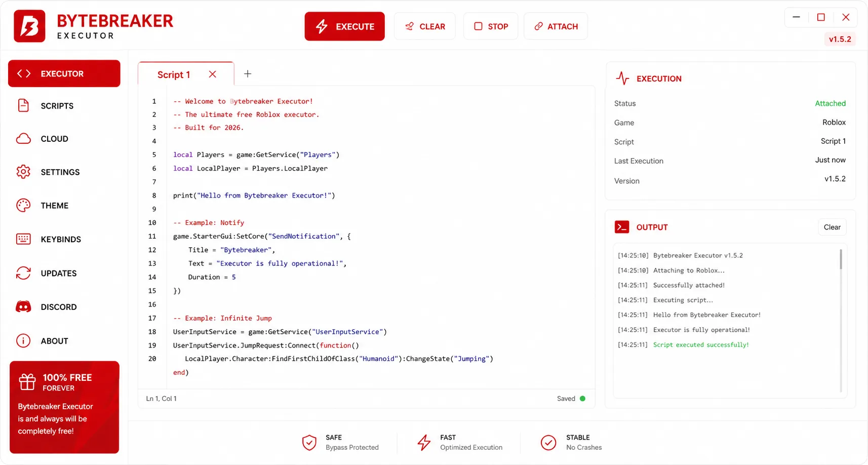Open the CLOUD sidebar section

pos(64,139)
